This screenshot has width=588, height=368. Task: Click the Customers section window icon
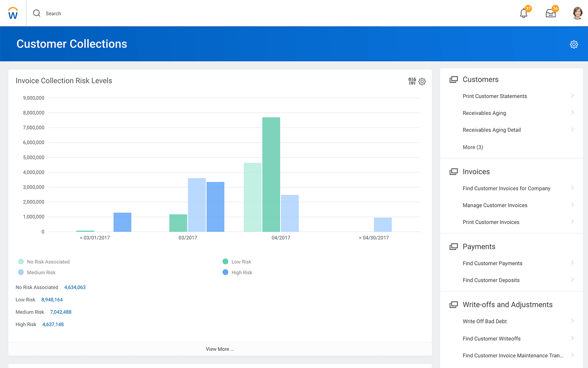(x=453, y=80)
